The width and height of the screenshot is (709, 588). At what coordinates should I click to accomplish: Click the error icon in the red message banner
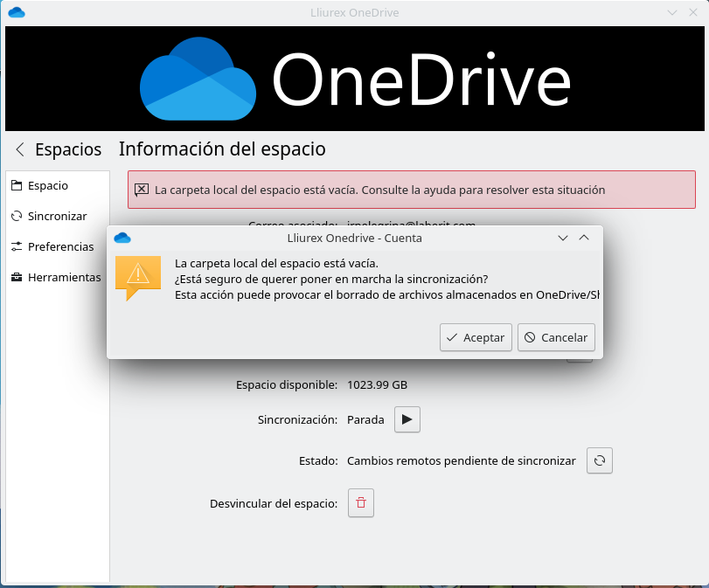click(141, 190)
